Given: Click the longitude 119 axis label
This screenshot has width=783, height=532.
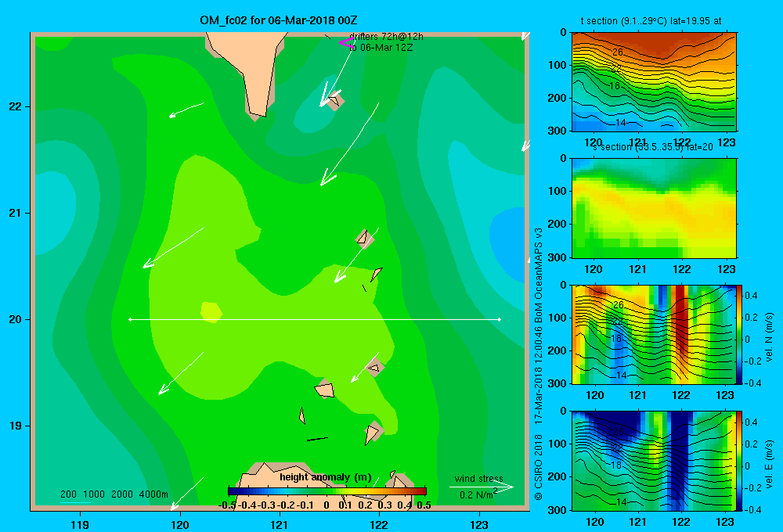Looking at the screenshot, I should [80, 524].
